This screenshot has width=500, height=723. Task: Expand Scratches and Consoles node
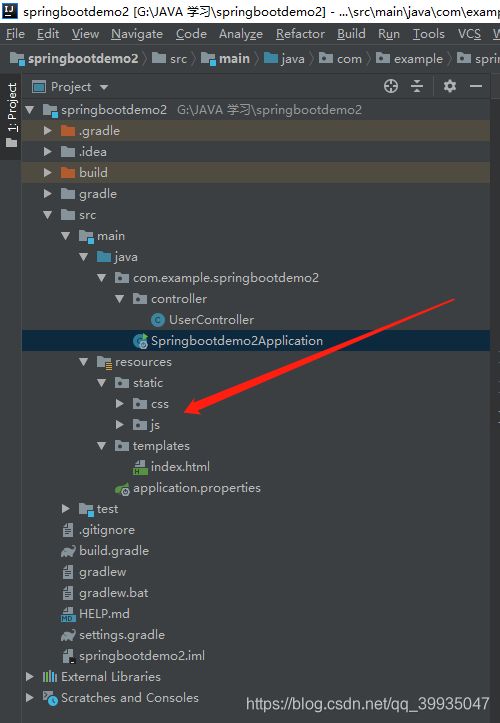(30, 698)
